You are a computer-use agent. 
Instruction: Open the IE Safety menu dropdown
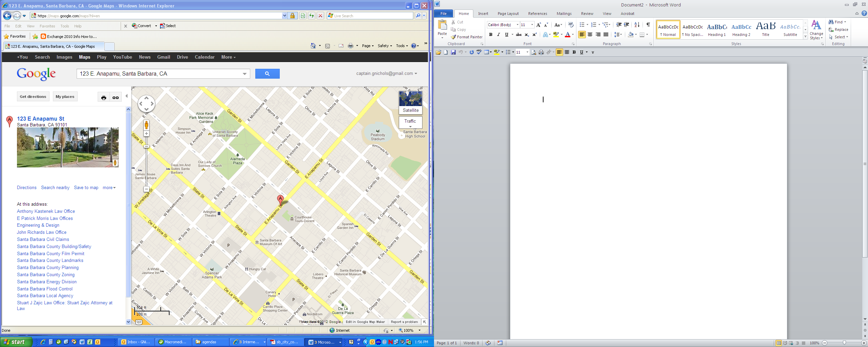click(385, 46)
